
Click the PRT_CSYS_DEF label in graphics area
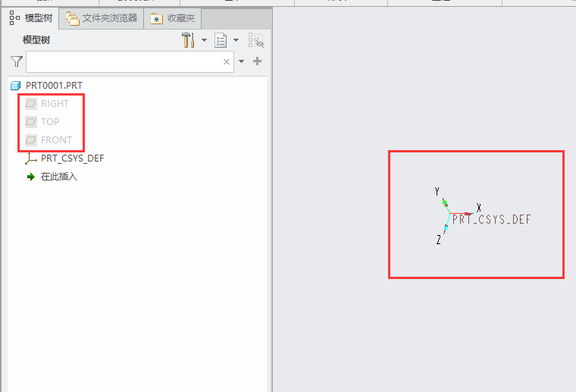pyautogui.click(x=492, y=220)
